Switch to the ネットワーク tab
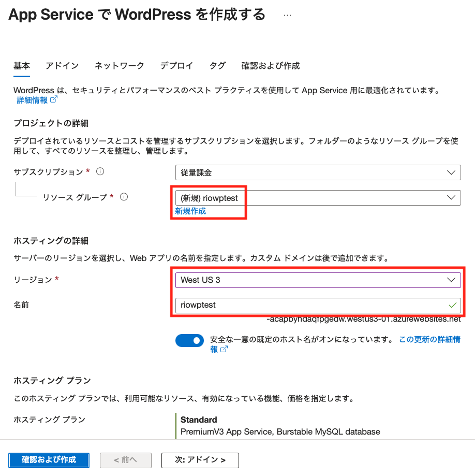The height and width of the screenshot is (476, 475). pyautogui.click(x=119, y=66)
